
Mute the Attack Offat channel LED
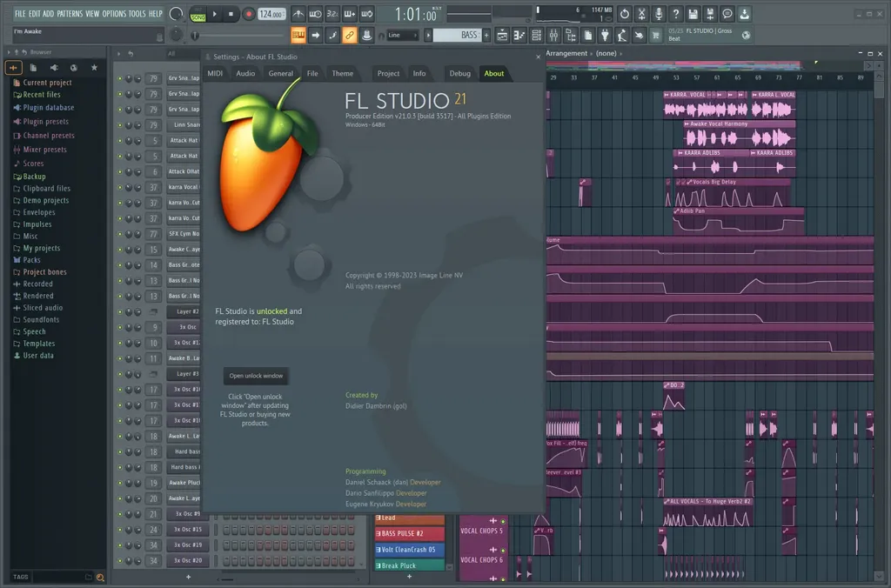[x=120, y=171]
